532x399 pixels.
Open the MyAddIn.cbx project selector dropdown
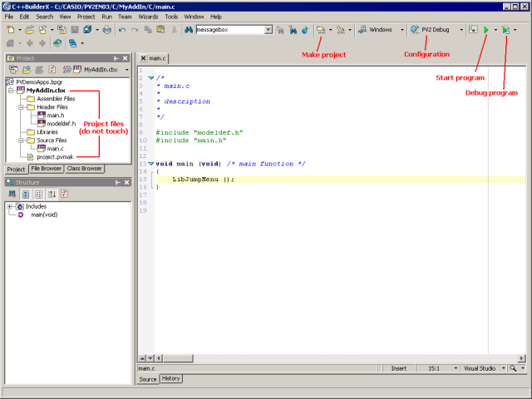click(127, 70)
